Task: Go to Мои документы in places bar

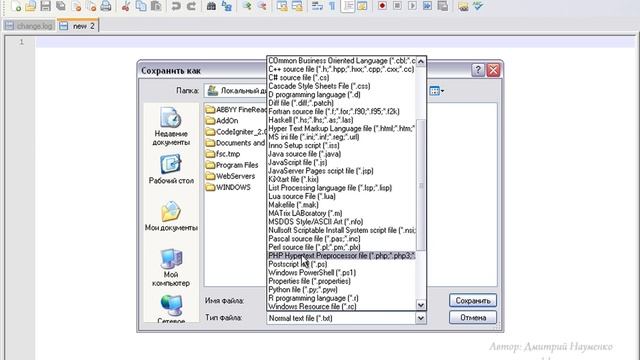Action: tap(171, 216)
